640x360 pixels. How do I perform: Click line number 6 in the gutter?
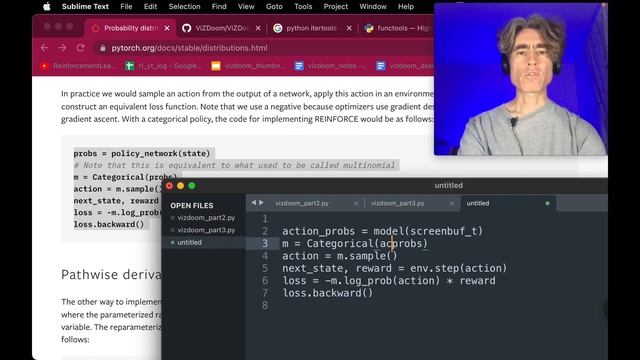point(265,280)
